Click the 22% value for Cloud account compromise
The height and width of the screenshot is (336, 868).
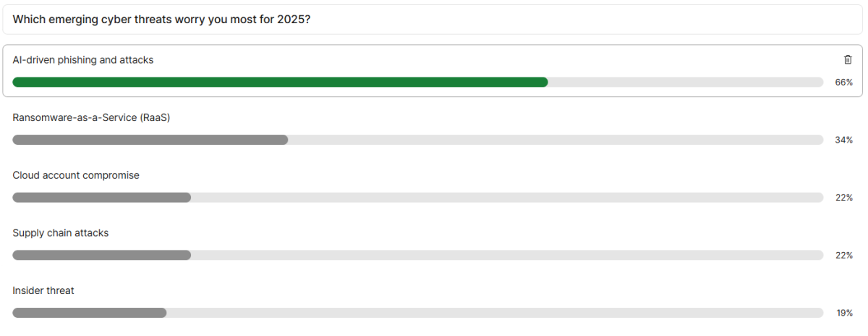(843, 198)
